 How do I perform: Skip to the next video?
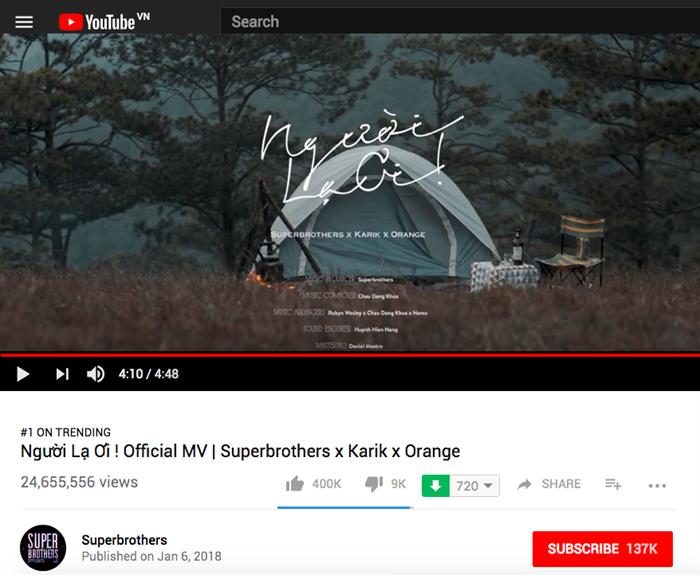tap(62, 374)
